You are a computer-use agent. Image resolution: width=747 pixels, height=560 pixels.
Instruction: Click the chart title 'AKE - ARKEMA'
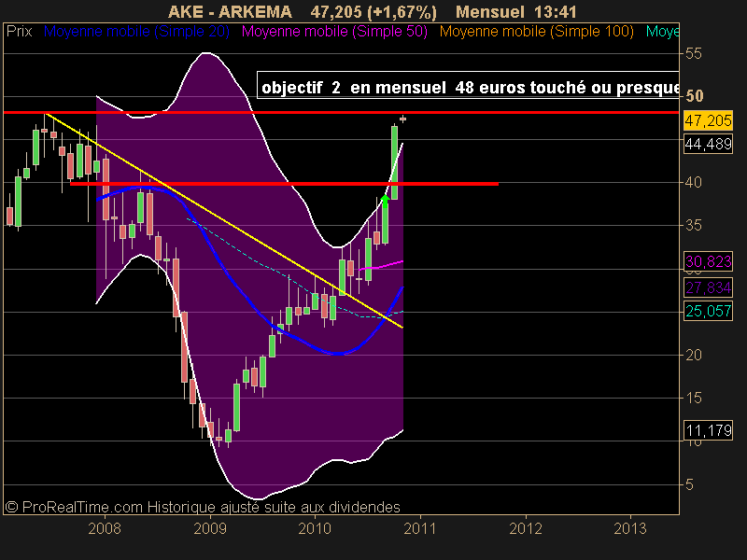point(230,11)
